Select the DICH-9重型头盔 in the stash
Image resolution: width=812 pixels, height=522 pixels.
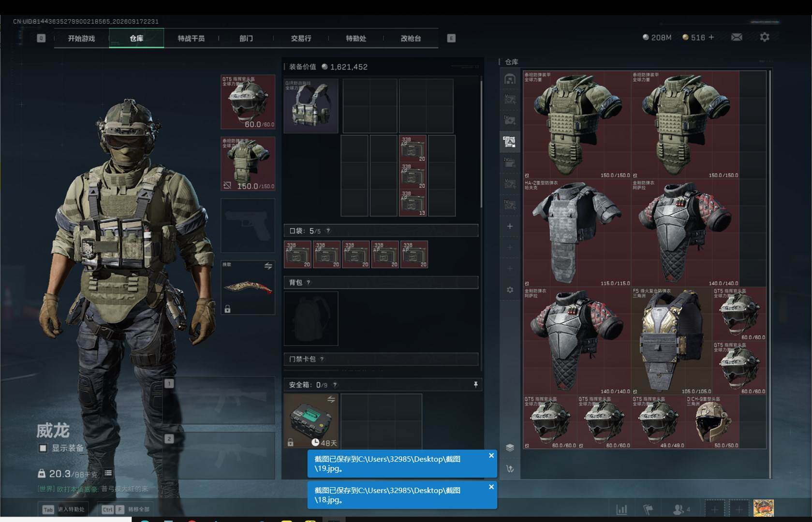coord(712,422)
